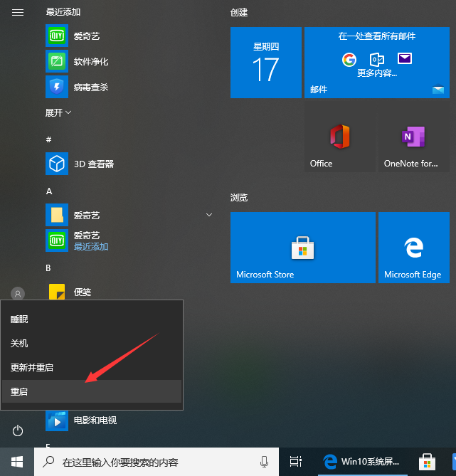Screen dimensions: 456x476
Task: Click the power button icon
Action: click(18, 430)
